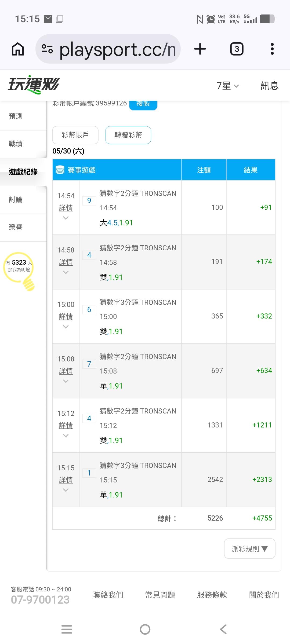Screen dimensions: 290x644
Task: Click the 彩幣帳戶 button
Action: pyautogui.click(x=75, y=135)
